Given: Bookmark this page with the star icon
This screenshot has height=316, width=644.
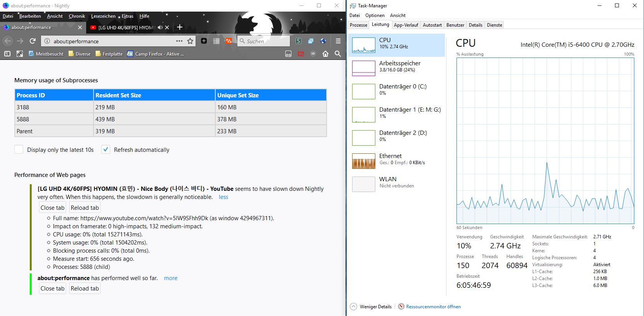Looking at the screenshot, I should (190, 41).
